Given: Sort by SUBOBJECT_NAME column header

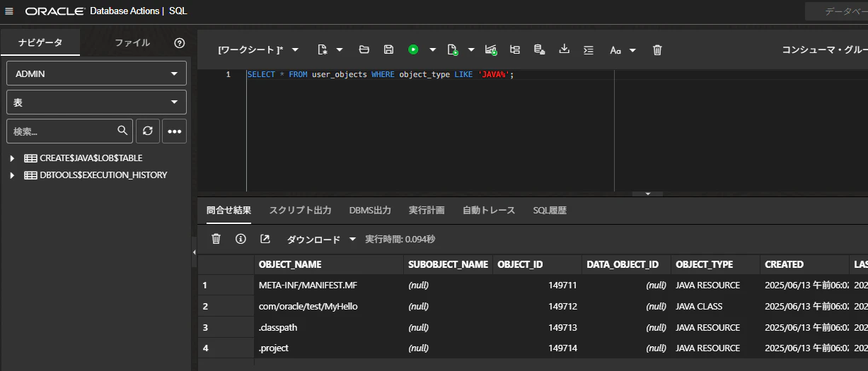Looking at the screenshot, I should pos(448,264).
